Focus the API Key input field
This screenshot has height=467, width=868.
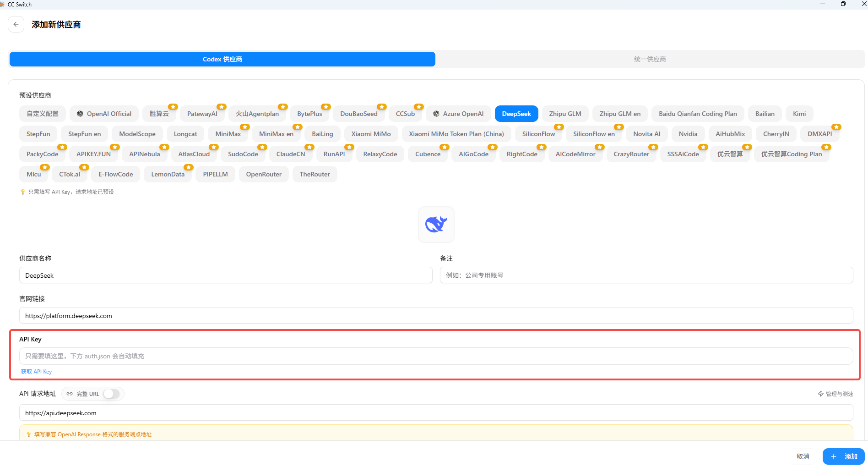pyautogui.click(x=436, y=356)
